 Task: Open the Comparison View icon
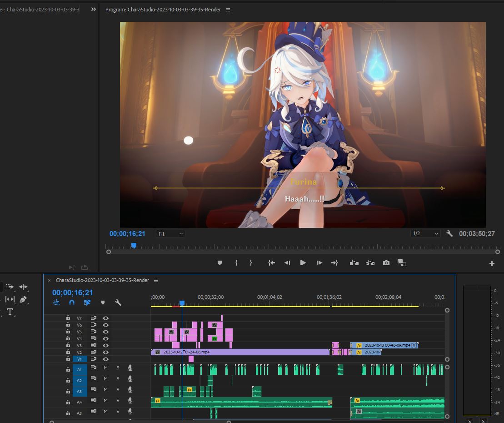point(402,263)
